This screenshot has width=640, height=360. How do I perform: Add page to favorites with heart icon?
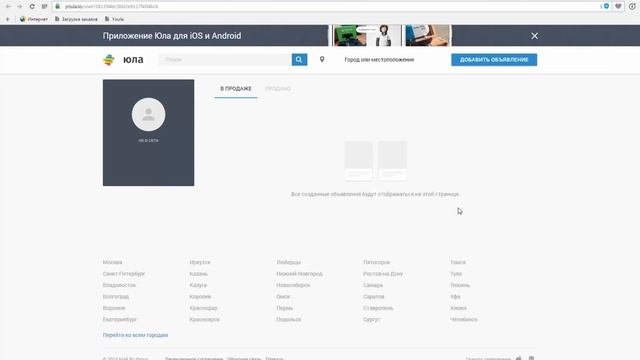coord(618,6)
